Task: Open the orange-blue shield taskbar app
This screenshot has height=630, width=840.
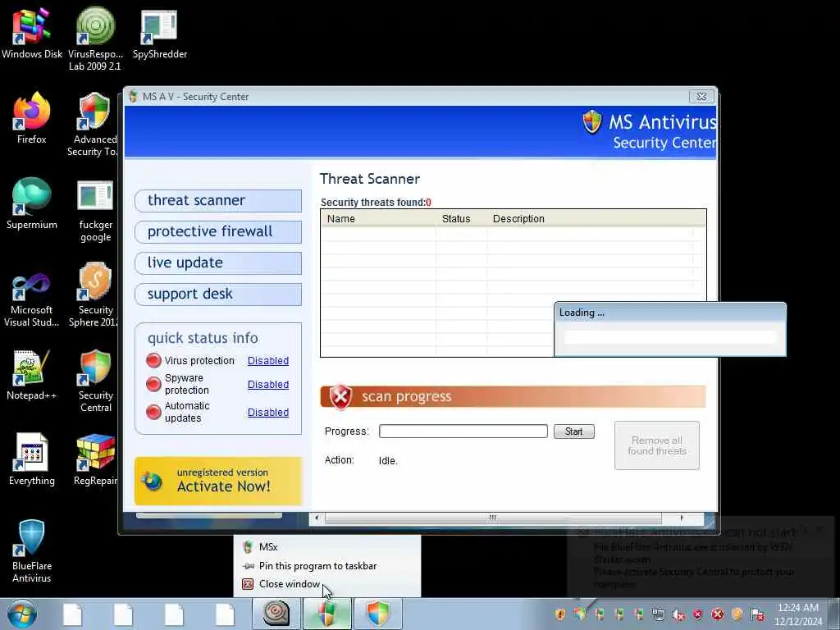Action: pos(377,614)
